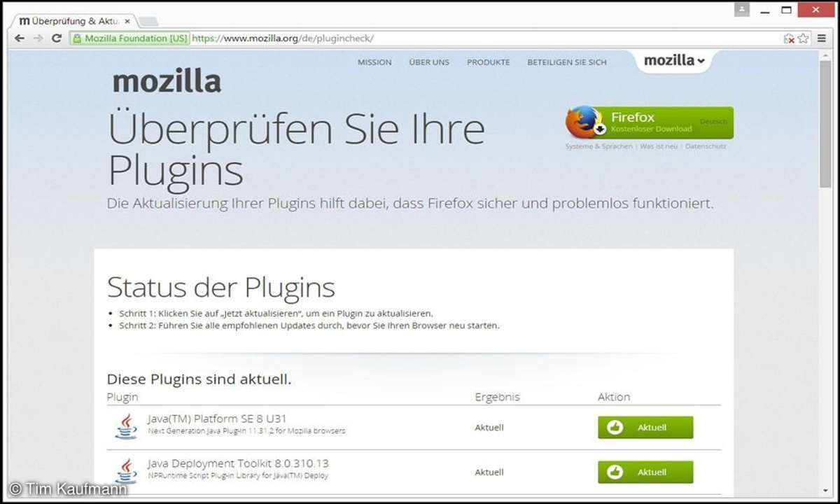
Task: Click the Status der Plugins heading
Action: coord(220,288)
